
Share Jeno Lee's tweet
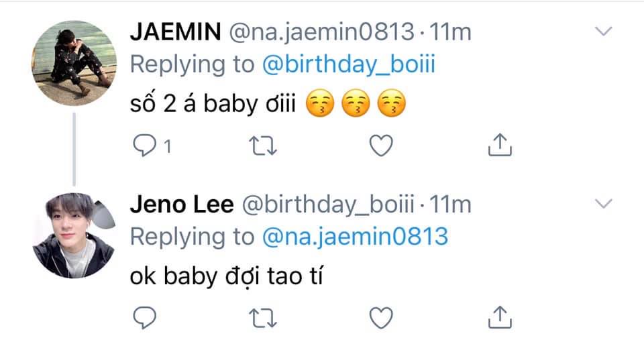tap(500, 317)
